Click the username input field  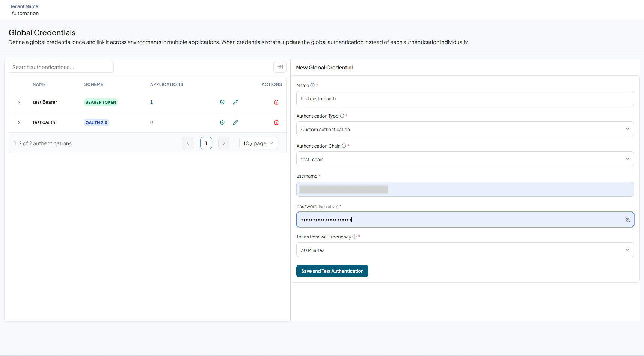coord(465,189)
